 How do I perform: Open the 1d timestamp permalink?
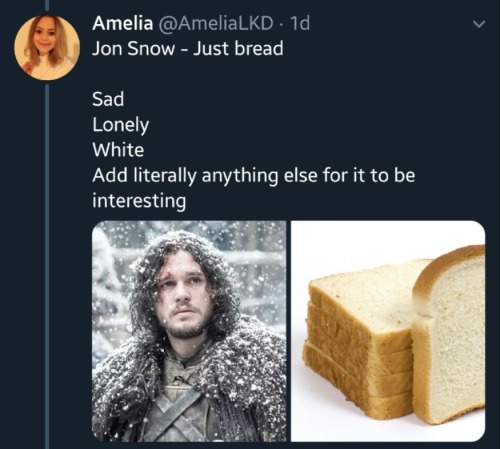(x=300, y=23)
